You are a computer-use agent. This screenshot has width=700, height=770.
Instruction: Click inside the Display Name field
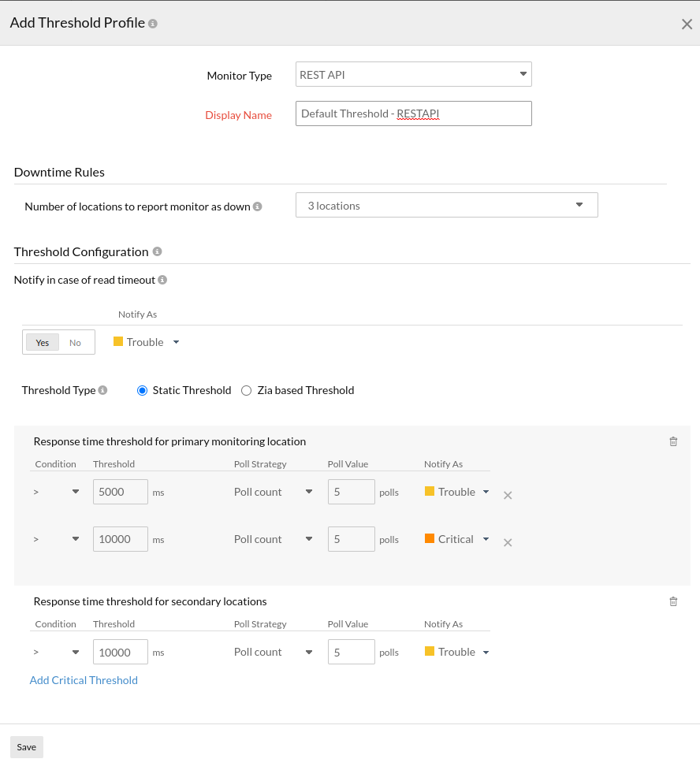[413, 113]
